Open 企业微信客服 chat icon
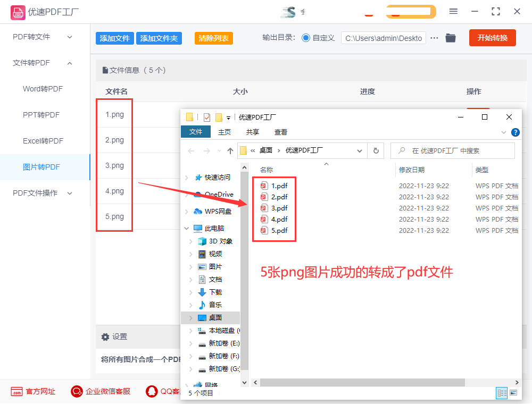532x404 pixels. pos(77,391)
